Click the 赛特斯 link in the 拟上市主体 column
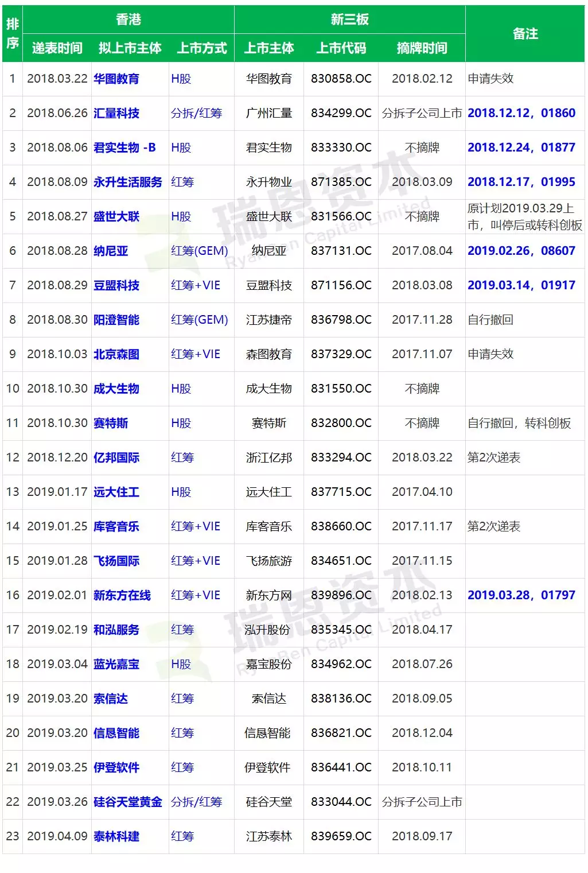Screen dimensions: 588x873 tap(111, 423)
